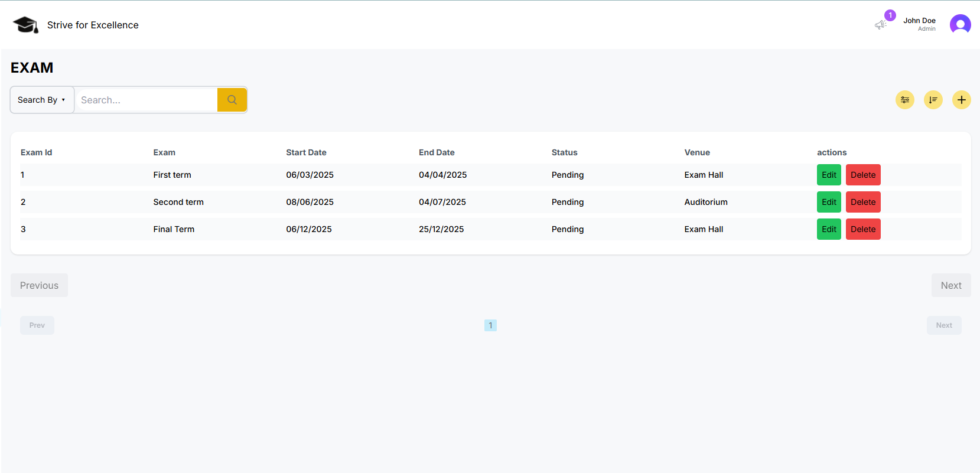This screenshot has width=980, height=473.
Task: Expand the Search By dropdown
Action: pyautogui.click(x=42, y=100)
